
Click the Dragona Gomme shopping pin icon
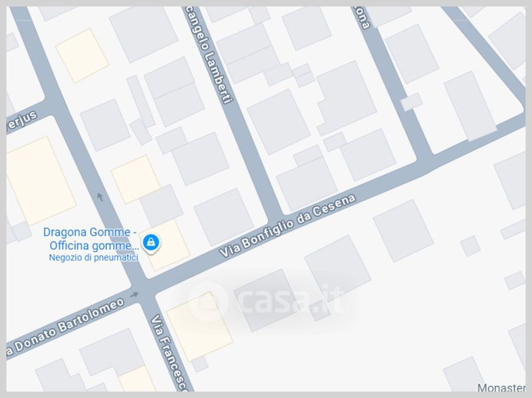point(151,243)
